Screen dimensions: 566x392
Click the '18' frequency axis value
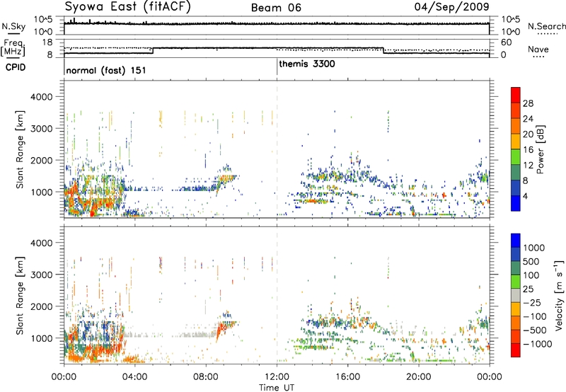pos(47,42)
